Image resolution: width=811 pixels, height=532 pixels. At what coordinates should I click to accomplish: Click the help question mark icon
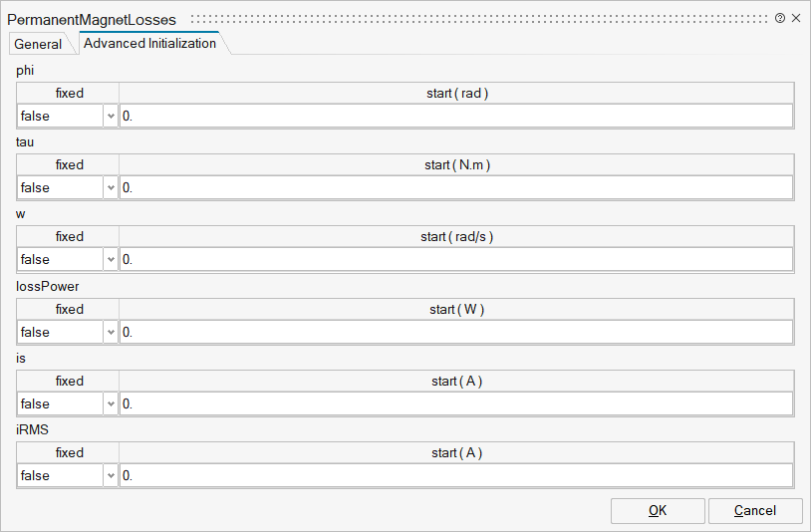[x=780, y=19]
